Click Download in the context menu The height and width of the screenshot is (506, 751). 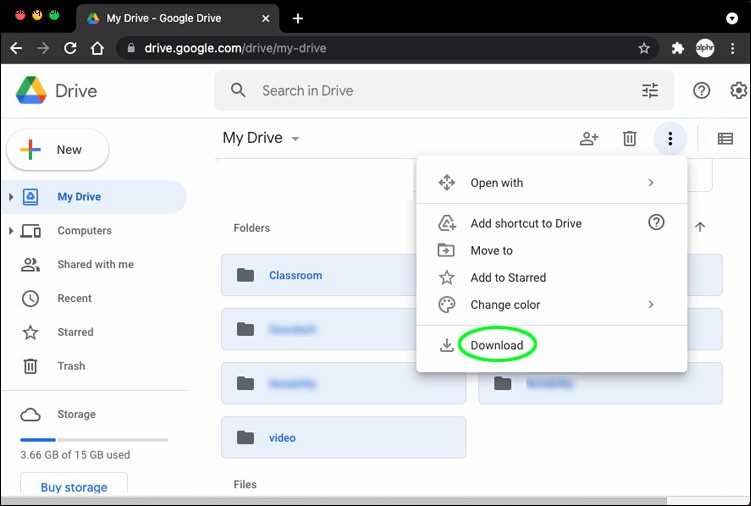pyautogui.click(x=551, y=345)
